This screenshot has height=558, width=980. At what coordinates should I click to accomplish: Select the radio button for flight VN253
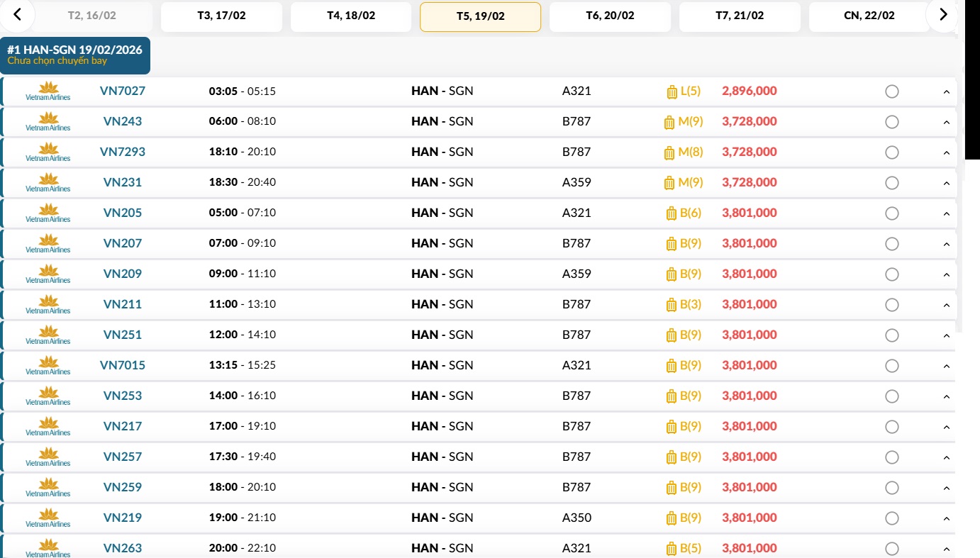892,396
